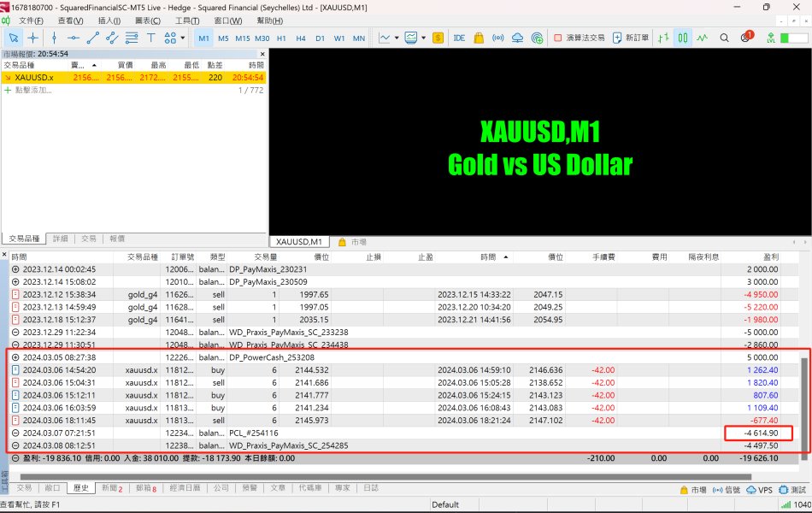812x513 pixels.
Task: Expand the chart type dropdown arrow
Action: point(396,38)
